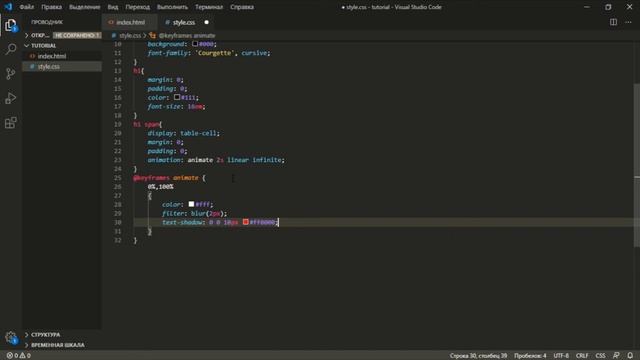The width and height of the screenshot is (640, 360).
Task: Change indentation via Пробелов: 4
Action: pos(530,356)
